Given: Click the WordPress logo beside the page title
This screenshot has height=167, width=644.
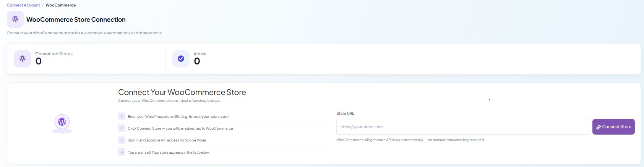Looking at the screenshot, I should pos(15,19).
